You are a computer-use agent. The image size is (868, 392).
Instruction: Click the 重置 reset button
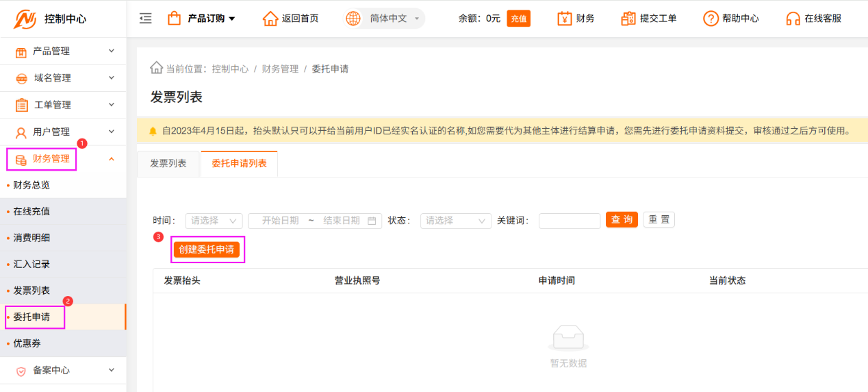(x=659, y=219)
